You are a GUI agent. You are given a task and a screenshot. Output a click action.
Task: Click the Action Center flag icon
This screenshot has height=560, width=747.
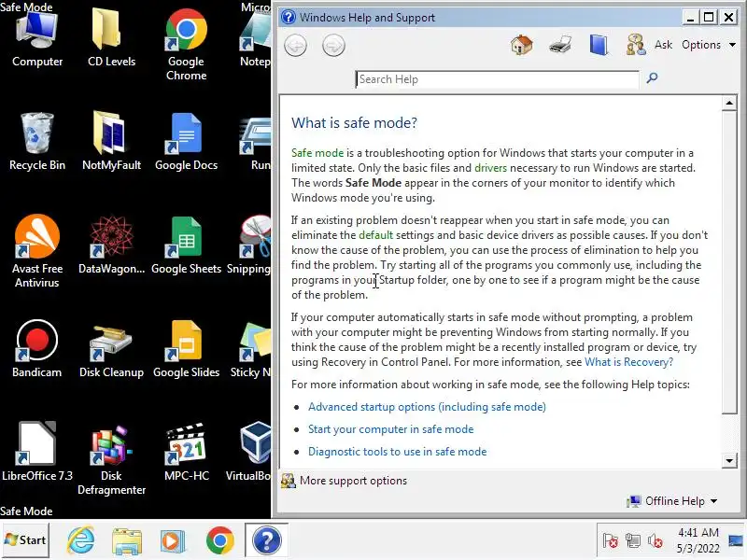610,541
